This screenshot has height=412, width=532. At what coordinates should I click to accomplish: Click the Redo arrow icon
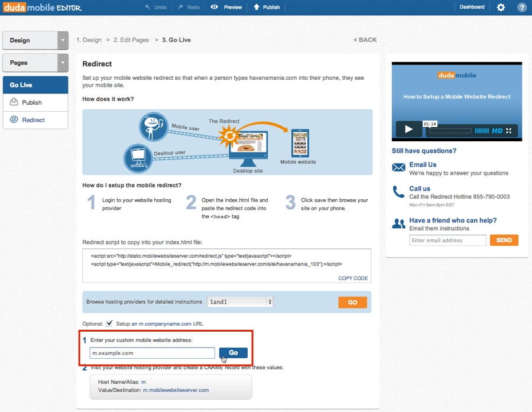(x=180, y=7)
